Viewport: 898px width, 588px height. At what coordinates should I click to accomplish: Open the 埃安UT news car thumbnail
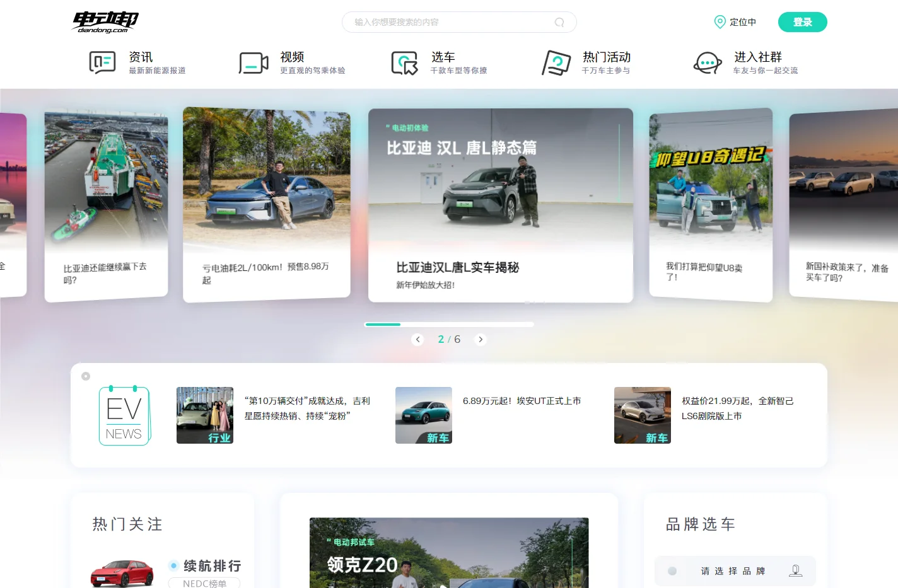click(x=424, y=415)
